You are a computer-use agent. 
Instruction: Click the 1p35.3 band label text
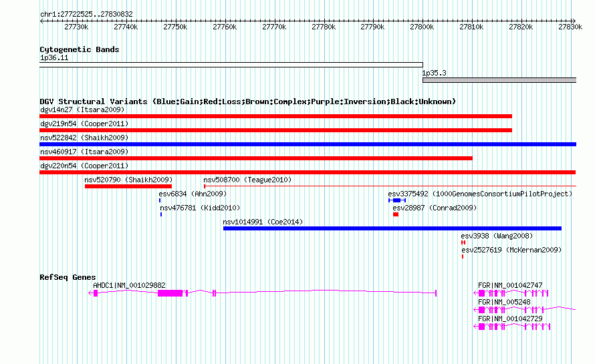point(435,73)
